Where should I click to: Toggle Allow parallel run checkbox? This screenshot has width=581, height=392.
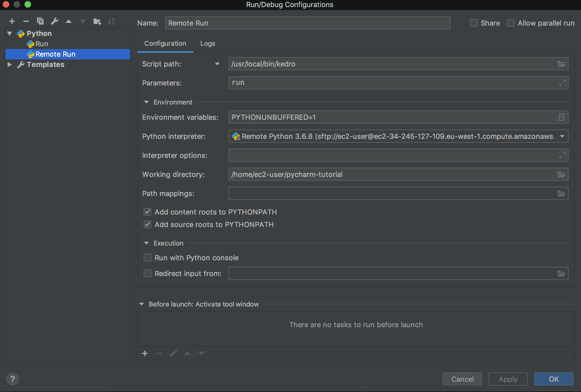point(511,23)
